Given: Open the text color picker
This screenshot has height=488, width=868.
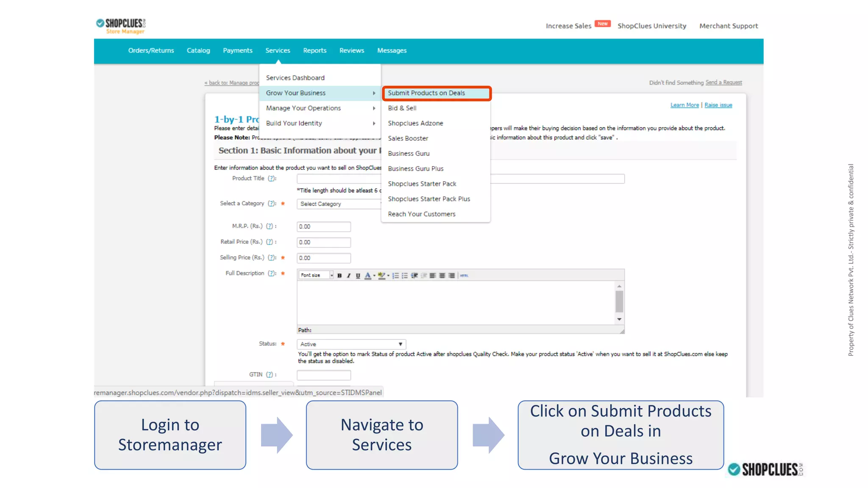Looking at the screenshot, I should click(x=374, y=275).
